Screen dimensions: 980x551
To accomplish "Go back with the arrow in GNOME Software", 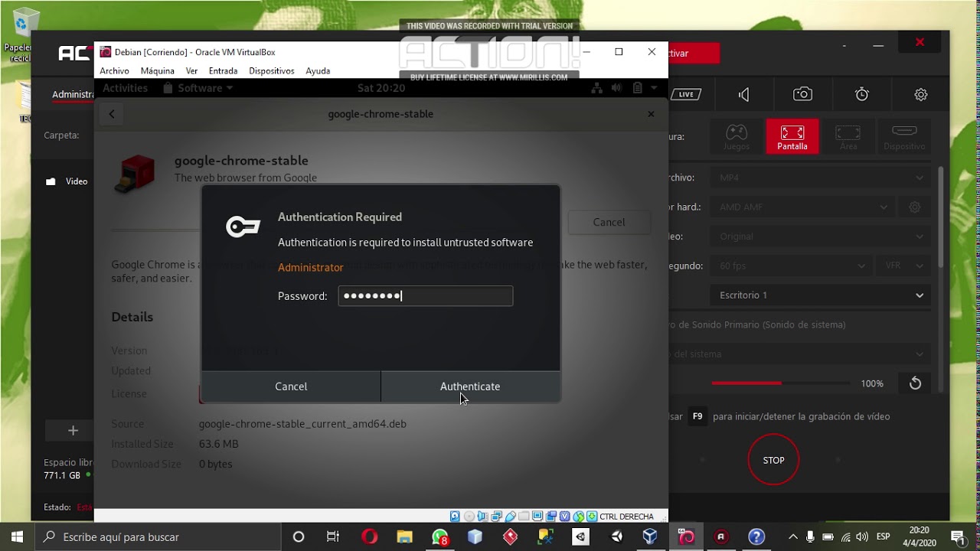I will [112, 114].
